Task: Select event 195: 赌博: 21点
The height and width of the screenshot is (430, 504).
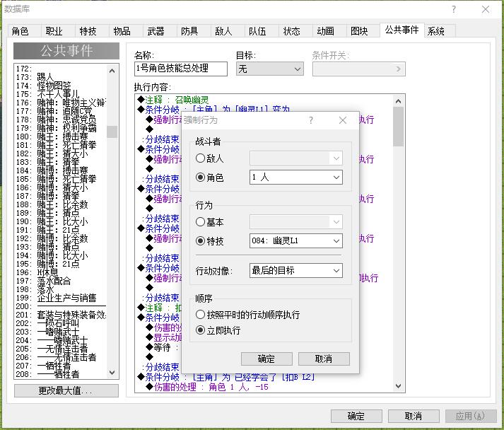Action: 61,264
